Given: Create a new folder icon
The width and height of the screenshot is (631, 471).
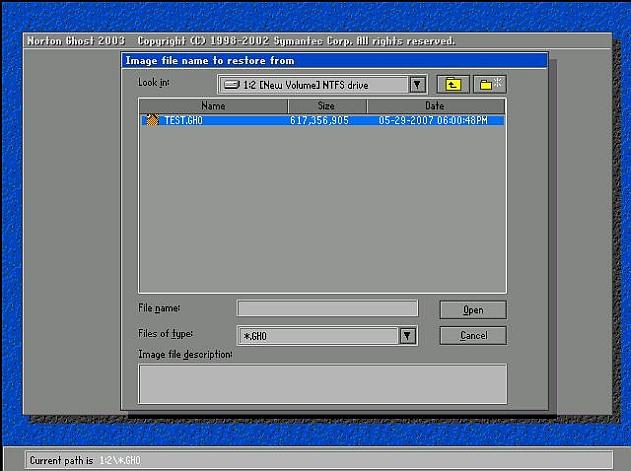Looking at the screenshot, I should (490, 85).
